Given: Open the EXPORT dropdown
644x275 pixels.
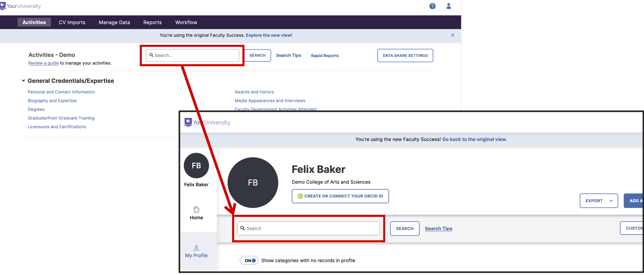Looking at the screenshot, I should pos(599,200).
